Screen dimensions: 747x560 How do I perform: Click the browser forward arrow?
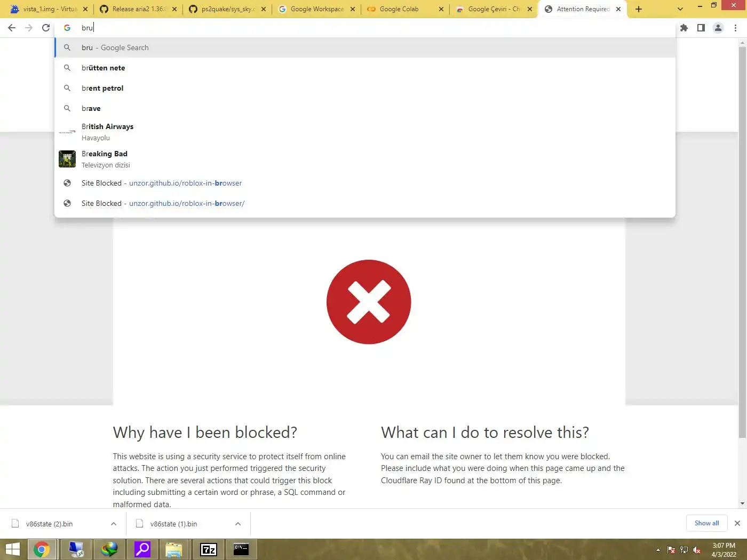tap(29, 28)
